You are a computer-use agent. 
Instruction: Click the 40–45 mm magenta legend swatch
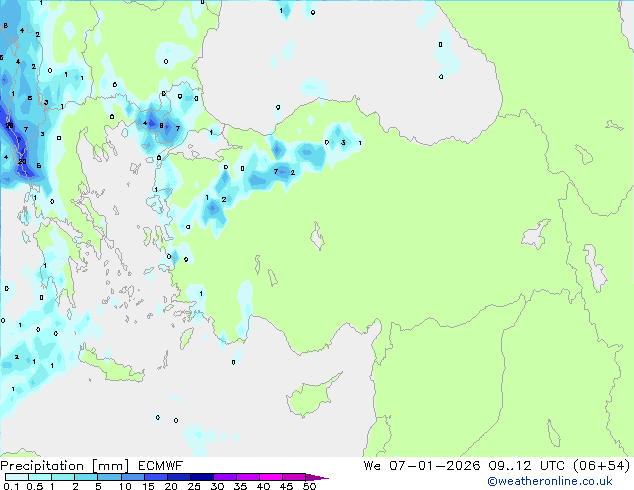pos(271,477)
